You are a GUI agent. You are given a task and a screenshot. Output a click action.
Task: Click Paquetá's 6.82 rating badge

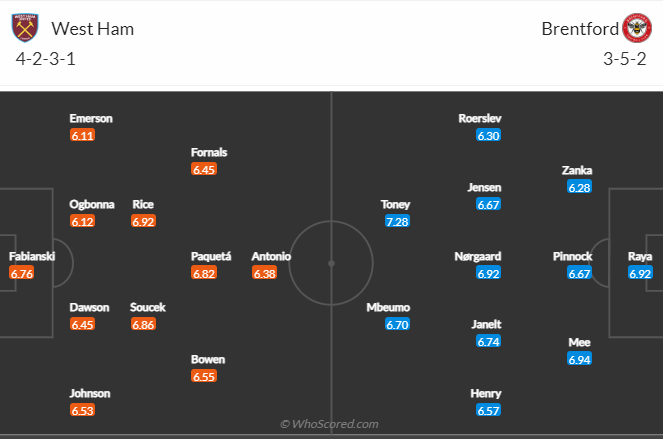click(x=204, y=273)
